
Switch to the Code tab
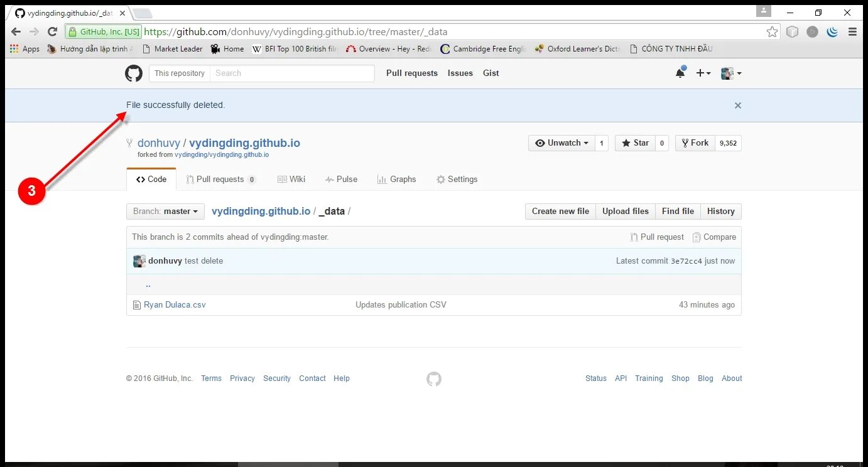151,180
